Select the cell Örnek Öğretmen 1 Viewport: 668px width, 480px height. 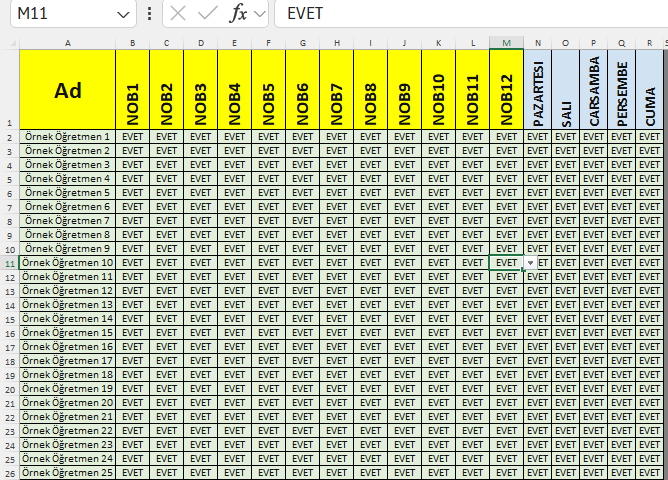pos(67,137)
